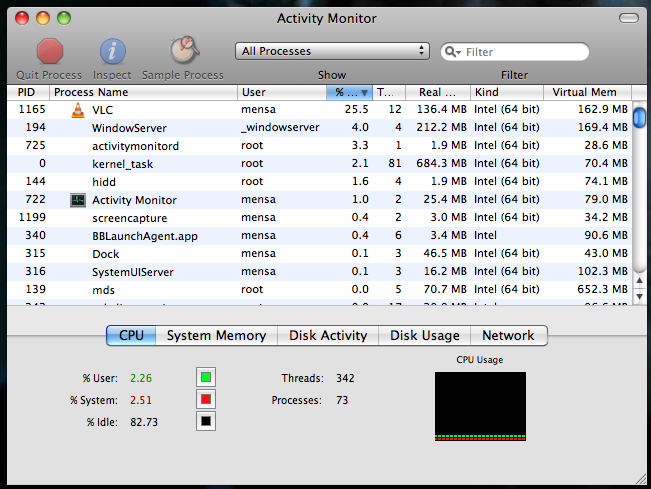Screen dimensions: 651x489
Task: Switch to the Disk Usage tab
Action: click(x=425, y=335)
